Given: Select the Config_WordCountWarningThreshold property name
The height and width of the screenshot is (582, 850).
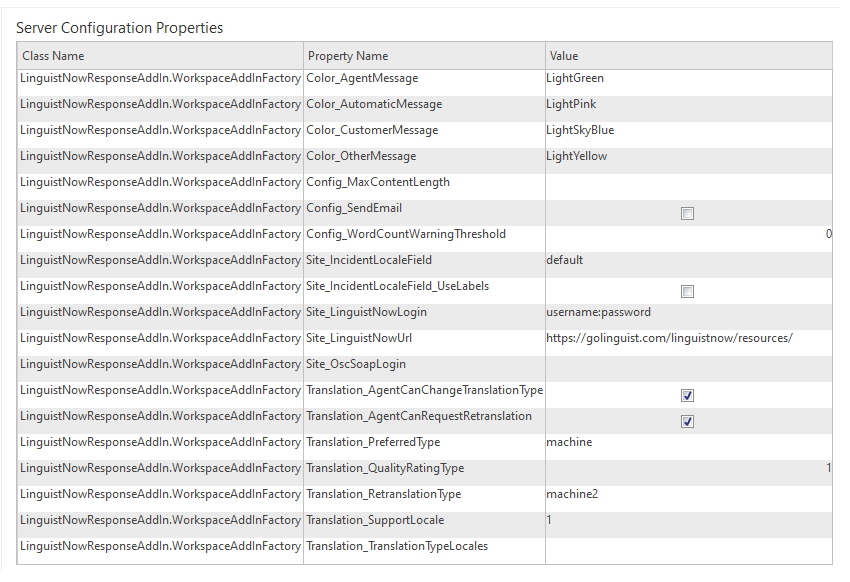Looking at the screenshot, I should (x=406, y=234).
